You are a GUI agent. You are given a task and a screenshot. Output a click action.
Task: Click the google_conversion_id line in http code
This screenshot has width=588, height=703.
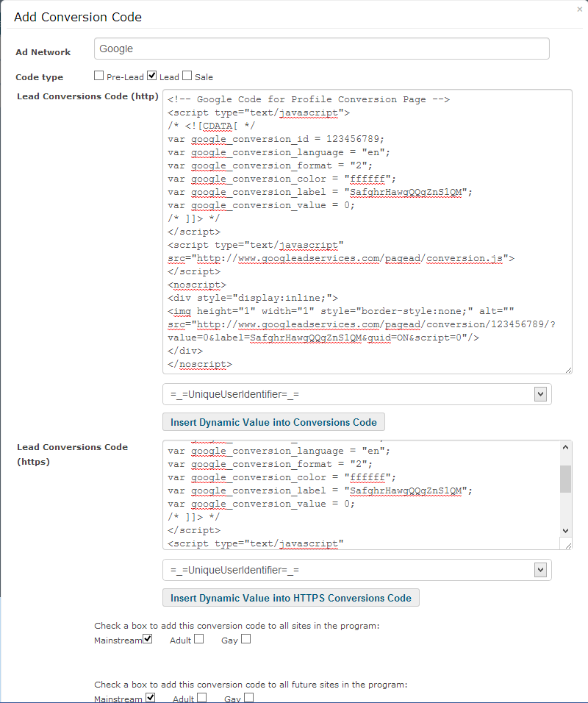(x=276, y=139)
